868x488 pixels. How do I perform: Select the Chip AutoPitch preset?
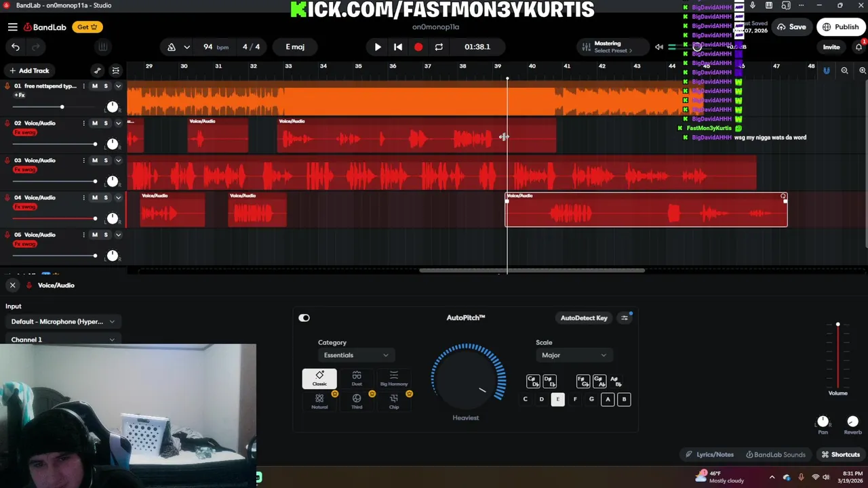point(394,401)
